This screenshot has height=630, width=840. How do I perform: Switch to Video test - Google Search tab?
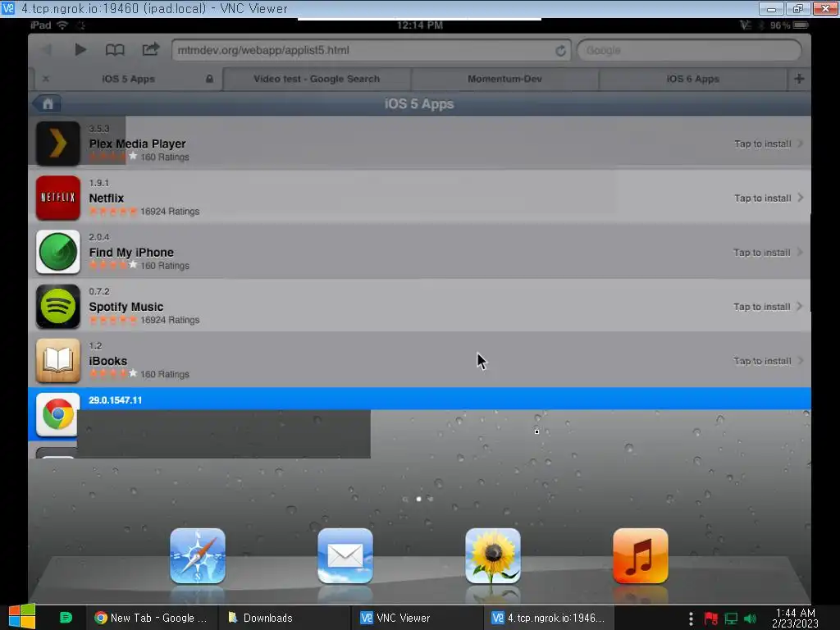tap(317, 79)
